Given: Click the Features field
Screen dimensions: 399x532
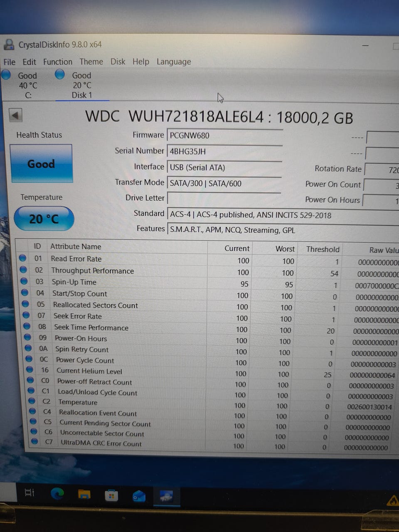Looking at the screenshot, I should click(x=283, y=230).
